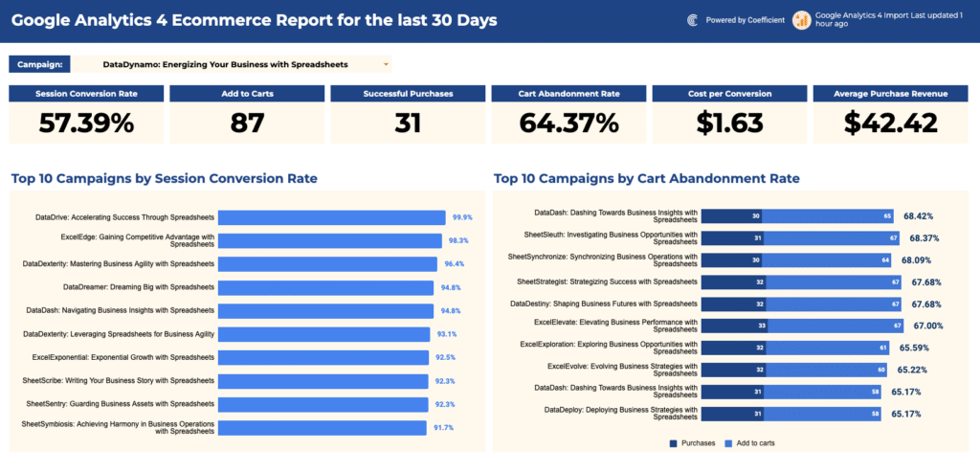Click Top 10 Campaigns by Cart Abandonment Rate title
This screenshot has width=980, height=473.
[x=647, y=179]
